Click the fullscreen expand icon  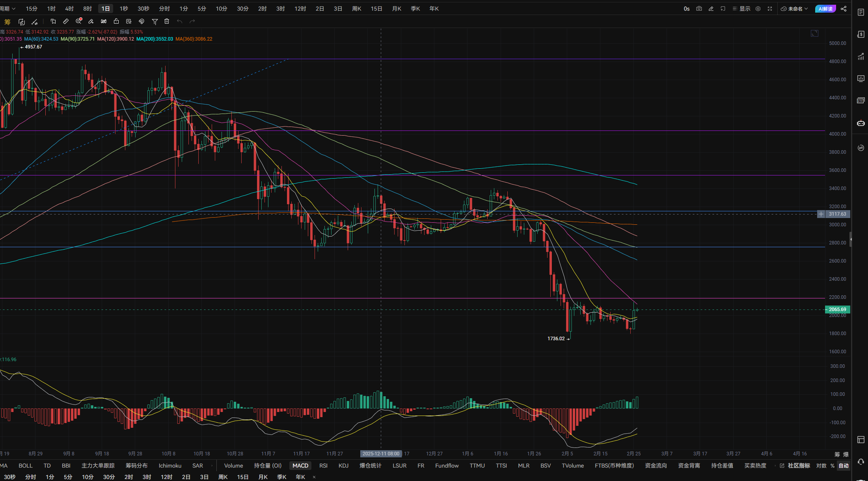[x=769, y=9]
